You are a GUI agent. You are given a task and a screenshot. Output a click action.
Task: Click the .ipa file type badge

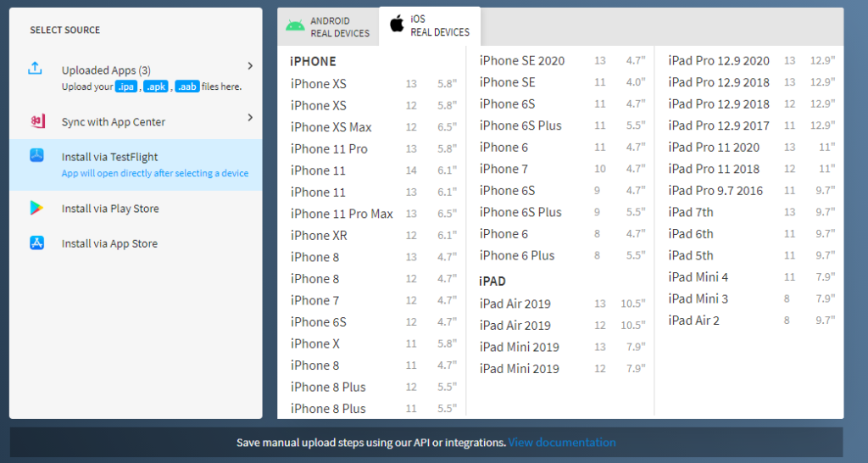[126, 86]
